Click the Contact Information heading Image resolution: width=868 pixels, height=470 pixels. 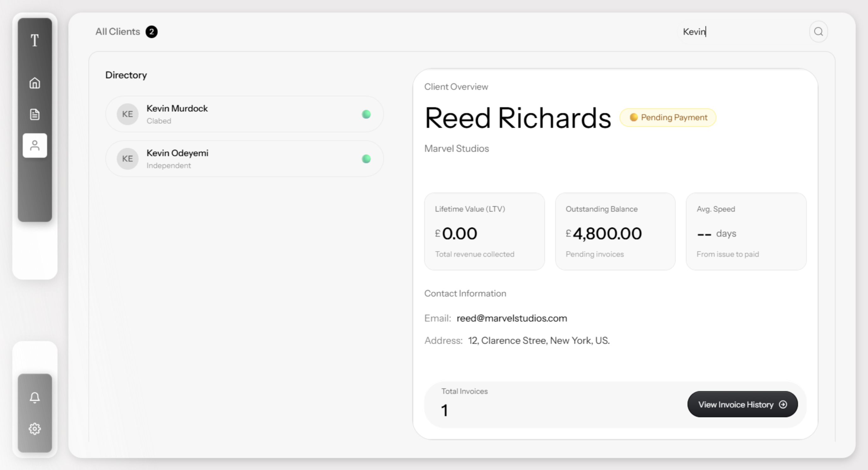click(465, 293)
